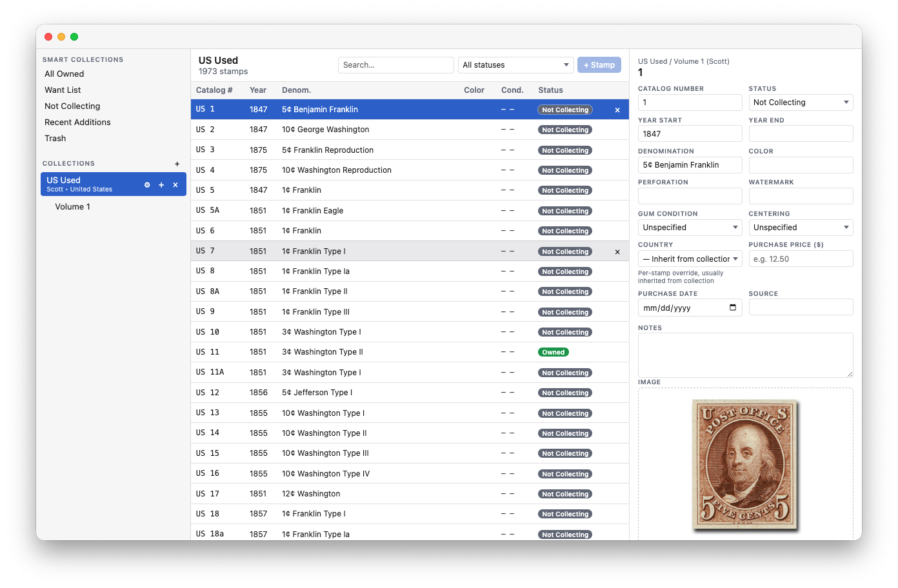Open the Centering dropdown set to Unspecified

(x=801, y=227)
